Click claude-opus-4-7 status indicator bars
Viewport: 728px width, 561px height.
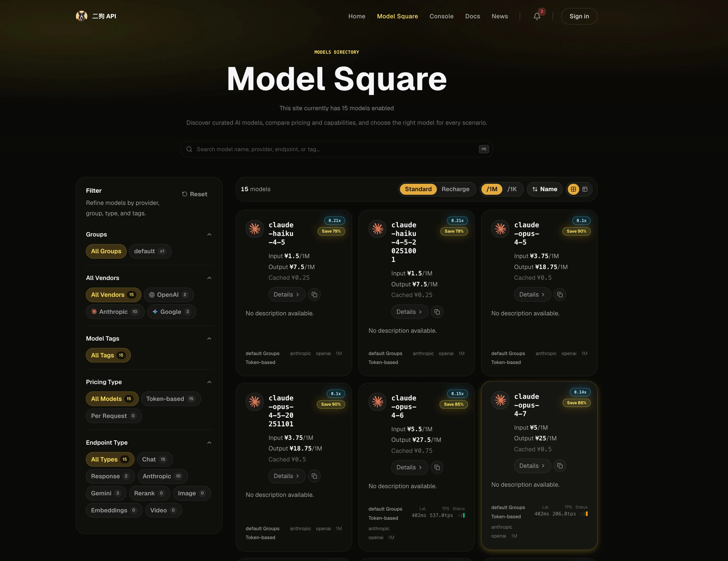coord(584,514)
